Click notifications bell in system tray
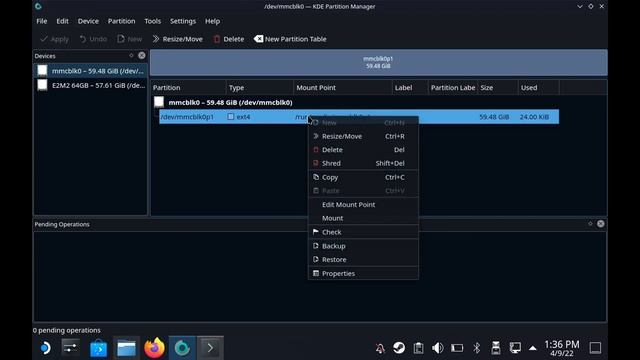 pos(380,348)
